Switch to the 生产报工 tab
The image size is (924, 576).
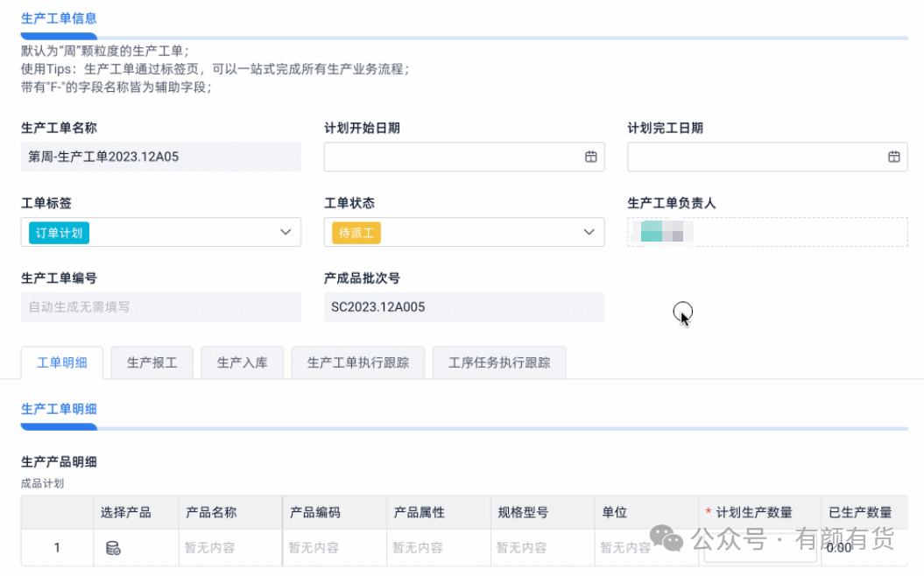(x=152, y=362)
